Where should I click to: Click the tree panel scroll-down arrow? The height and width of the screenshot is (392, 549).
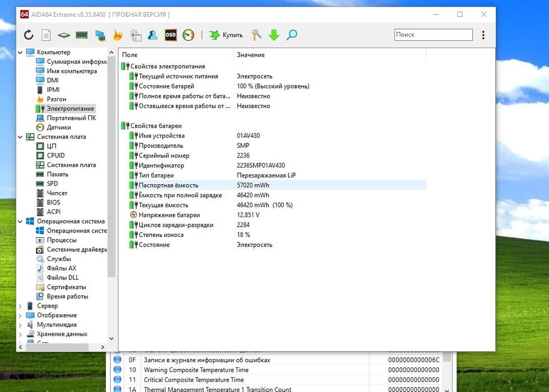coord(111,338)
